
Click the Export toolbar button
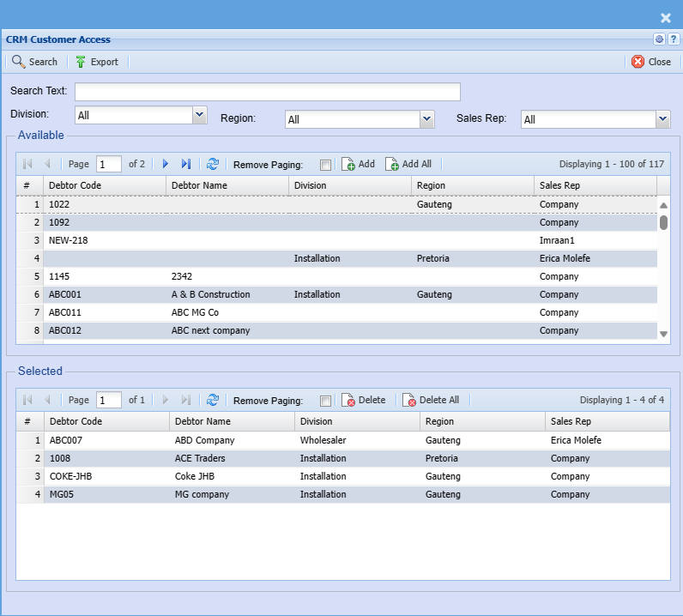pyautogui.click(x=96, y=62)
